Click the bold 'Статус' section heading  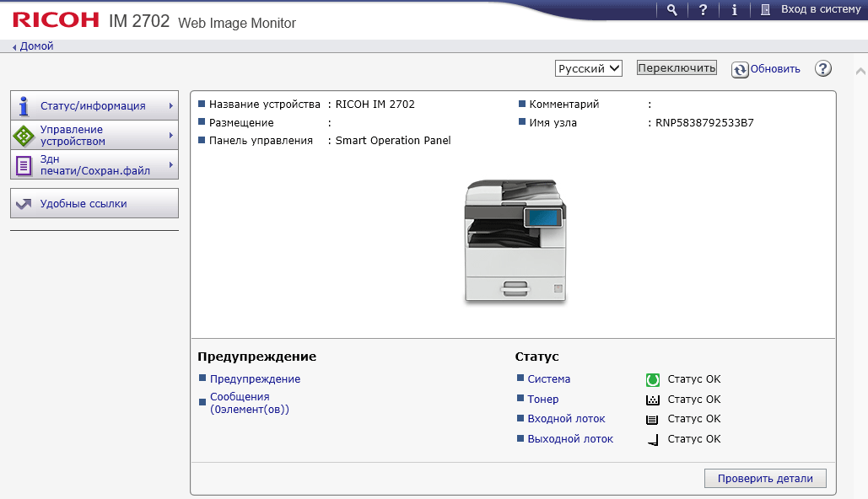[x=537, y=357]
